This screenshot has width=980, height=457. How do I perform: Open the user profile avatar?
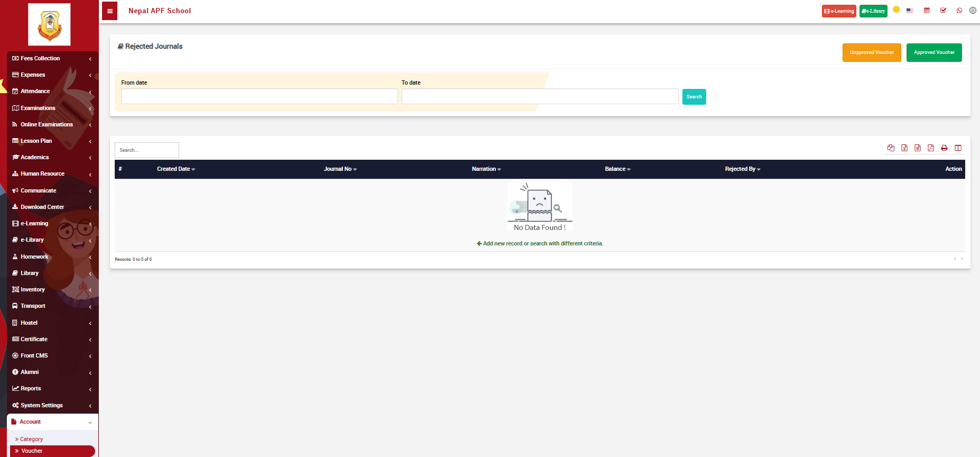point(973,11)
